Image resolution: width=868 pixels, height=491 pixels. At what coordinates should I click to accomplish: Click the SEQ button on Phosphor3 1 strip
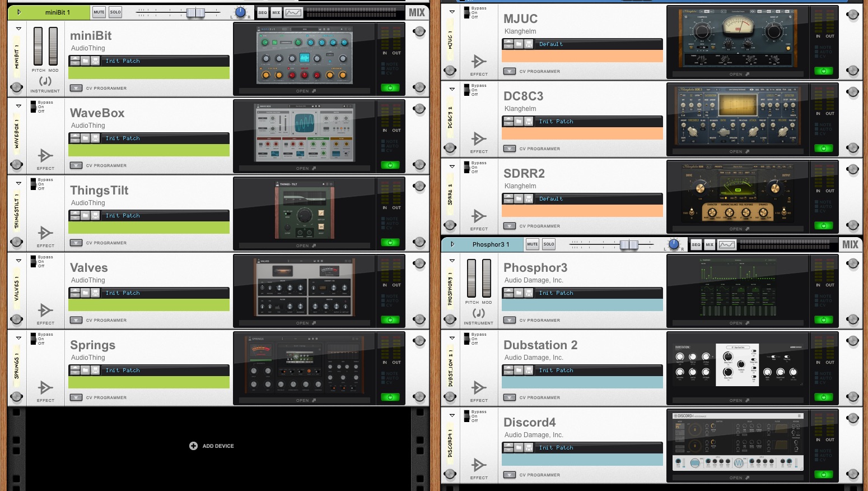coord(696,244)
